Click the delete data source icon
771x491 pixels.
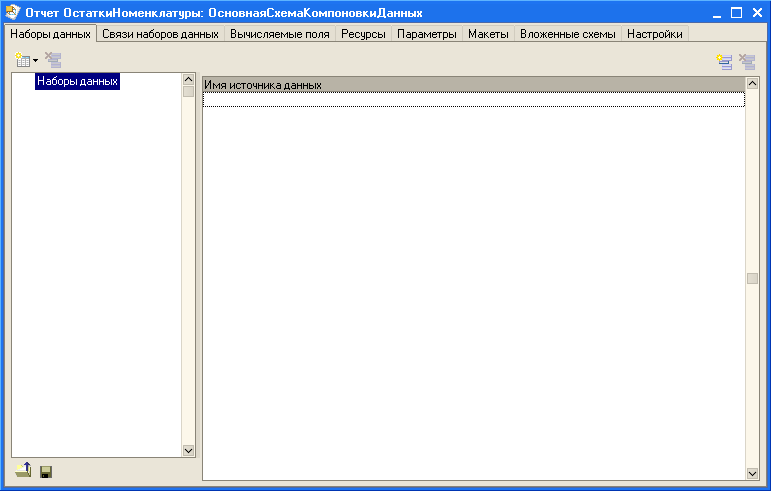(x=747, y=62)
